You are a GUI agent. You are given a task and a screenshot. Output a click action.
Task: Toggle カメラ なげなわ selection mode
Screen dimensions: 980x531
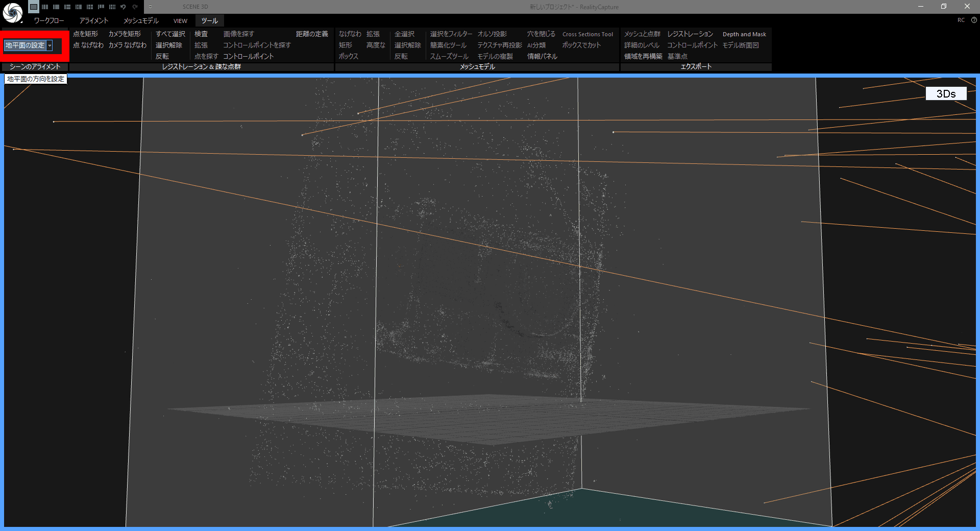coord(127,45)
